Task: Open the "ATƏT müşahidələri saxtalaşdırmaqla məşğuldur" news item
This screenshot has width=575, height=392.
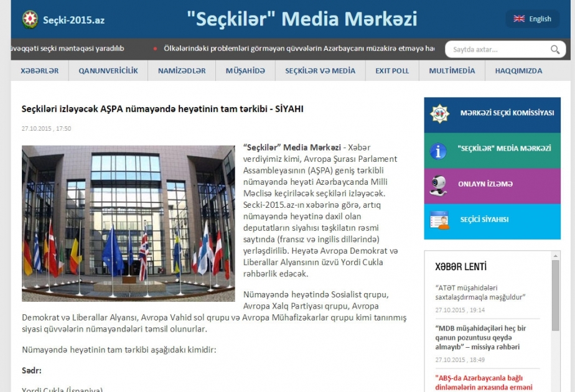Action: click(480, 292)
